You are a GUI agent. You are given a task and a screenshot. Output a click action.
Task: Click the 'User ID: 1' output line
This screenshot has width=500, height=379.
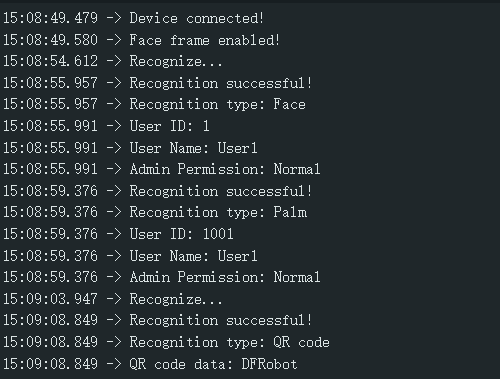(106, 126)
